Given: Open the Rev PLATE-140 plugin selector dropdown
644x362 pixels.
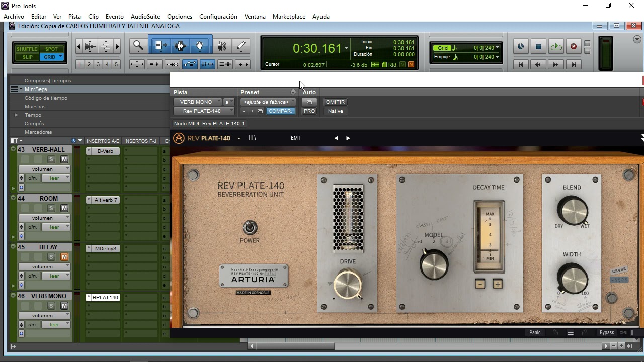Looking at the screenshot, I should (204, 111).
